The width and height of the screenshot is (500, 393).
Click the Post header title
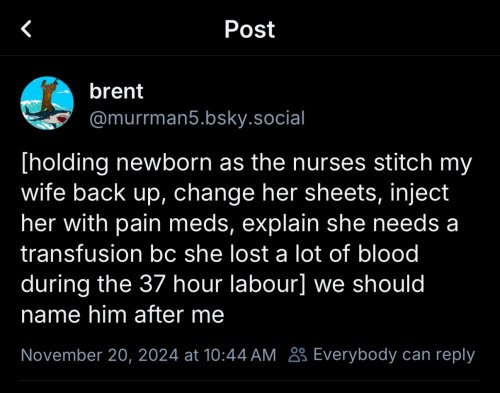tap(250, 29)
